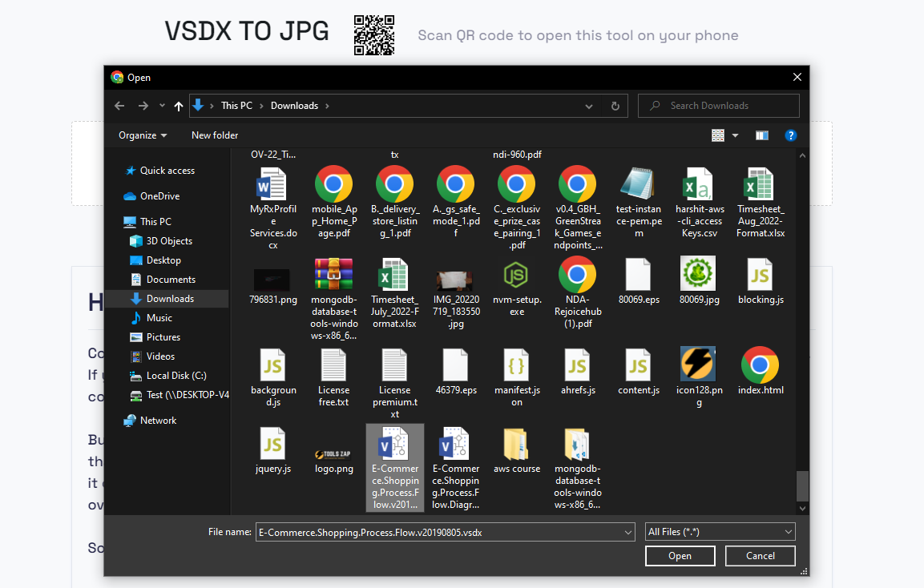Click the refresh button in the address bar
Image resolution: width=924 pixels, height=588 pixels.
point(614,105)
